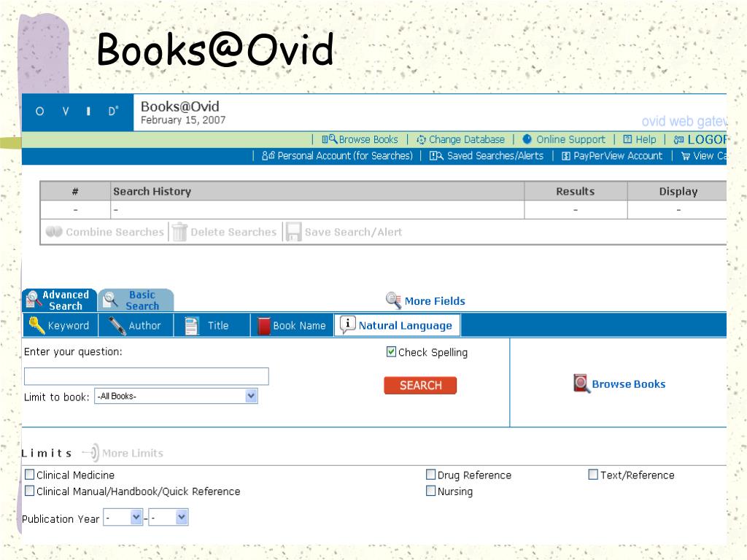Viewport: 747px width, 560px height.
Task: Click the Delete Searches trash icon
Action: 179,232
